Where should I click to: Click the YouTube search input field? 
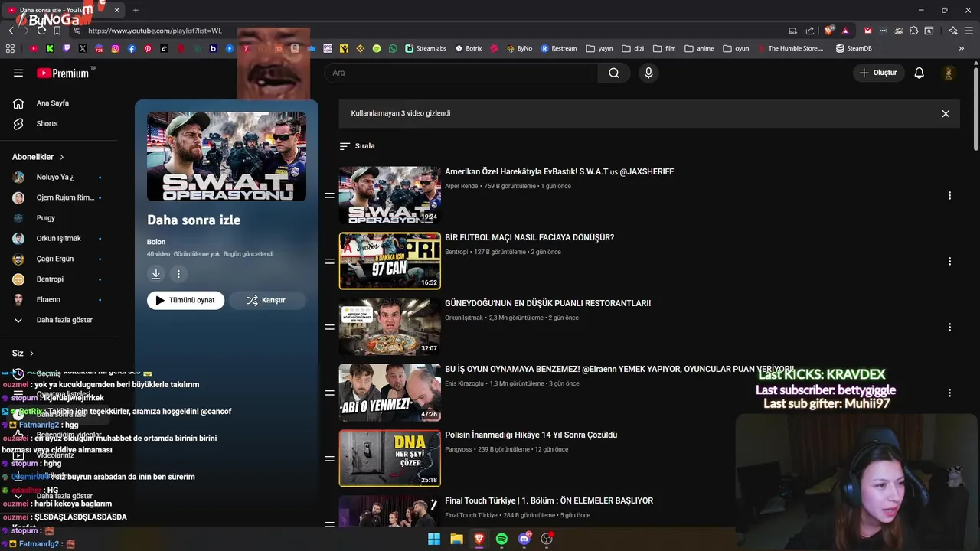[461, 73]
